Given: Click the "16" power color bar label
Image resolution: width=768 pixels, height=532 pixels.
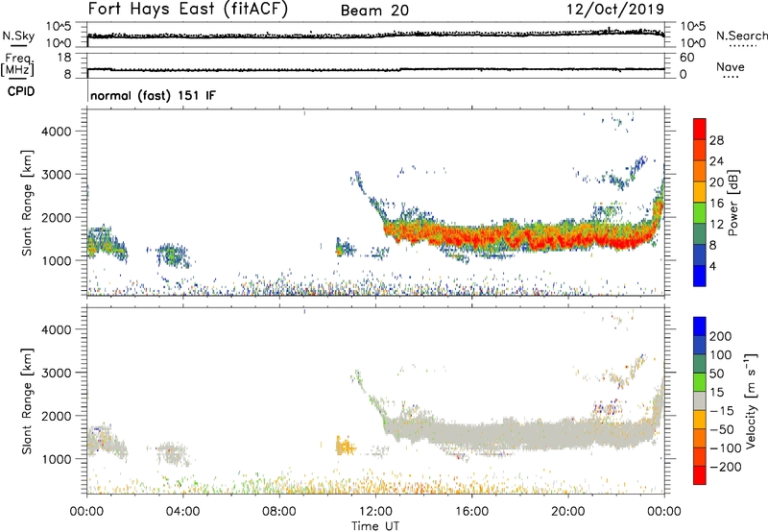Looking at the screenshot, I should pos(716,204).
